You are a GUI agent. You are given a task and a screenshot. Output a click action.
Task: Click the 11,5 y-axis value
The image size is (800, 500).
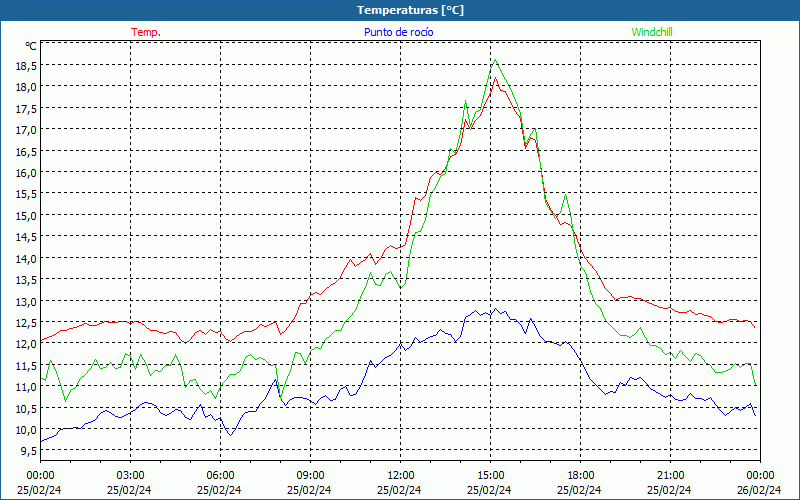(27, 365)
